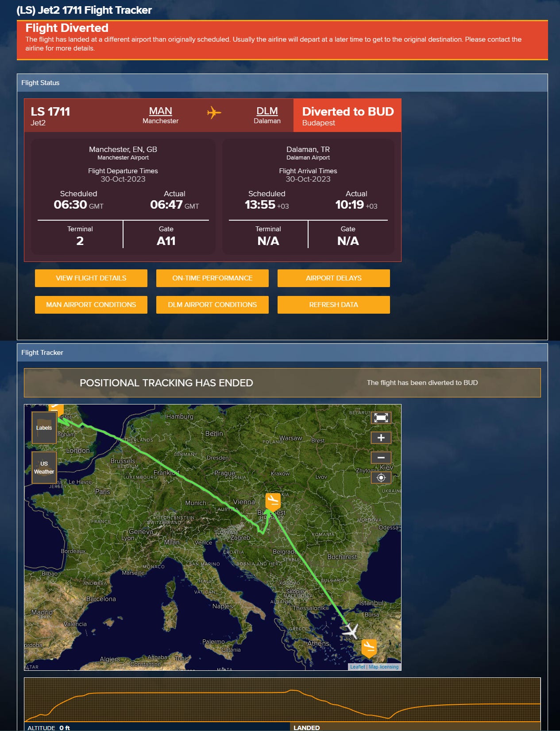Click the 'LANDED' status label
The image size is (560, 731).
pyautogui.click(x=306, y=728)
